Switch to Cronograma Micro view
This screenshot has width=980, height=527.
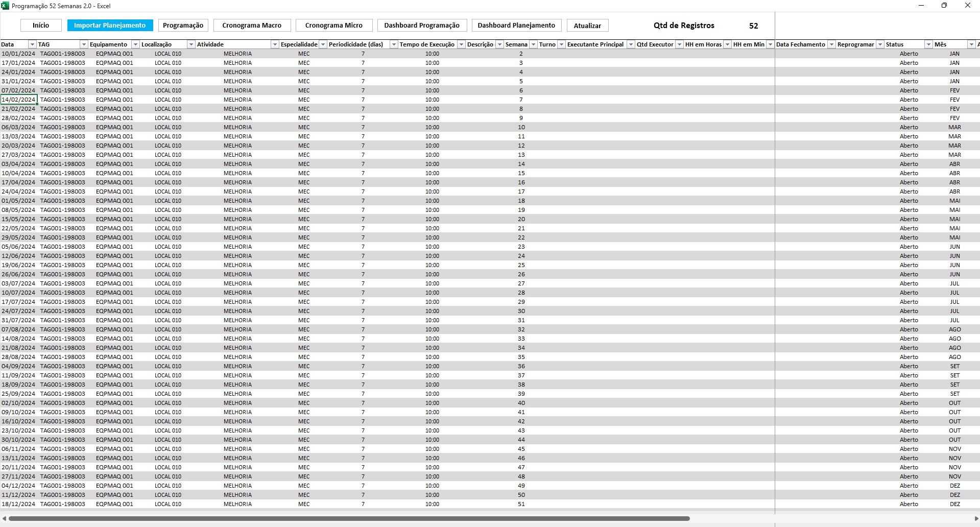click(x=333, y=26)
